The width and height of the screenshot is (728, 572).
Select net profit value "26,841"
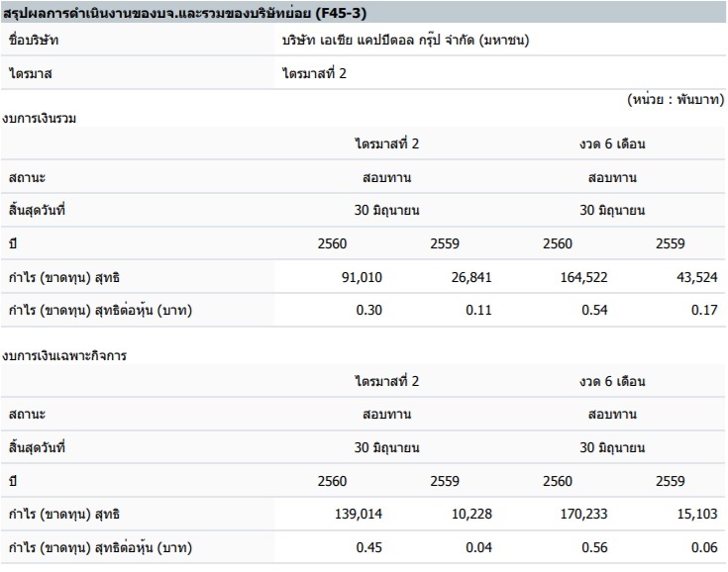tap(471, 277)
